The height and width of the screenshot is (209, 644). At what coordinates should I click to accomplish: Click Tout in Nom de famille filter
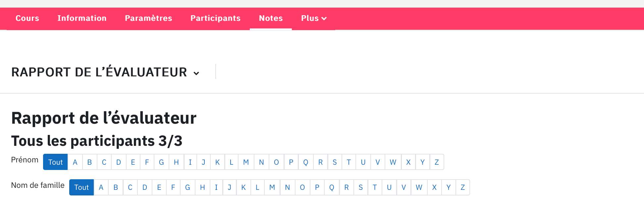coord(81,187)
